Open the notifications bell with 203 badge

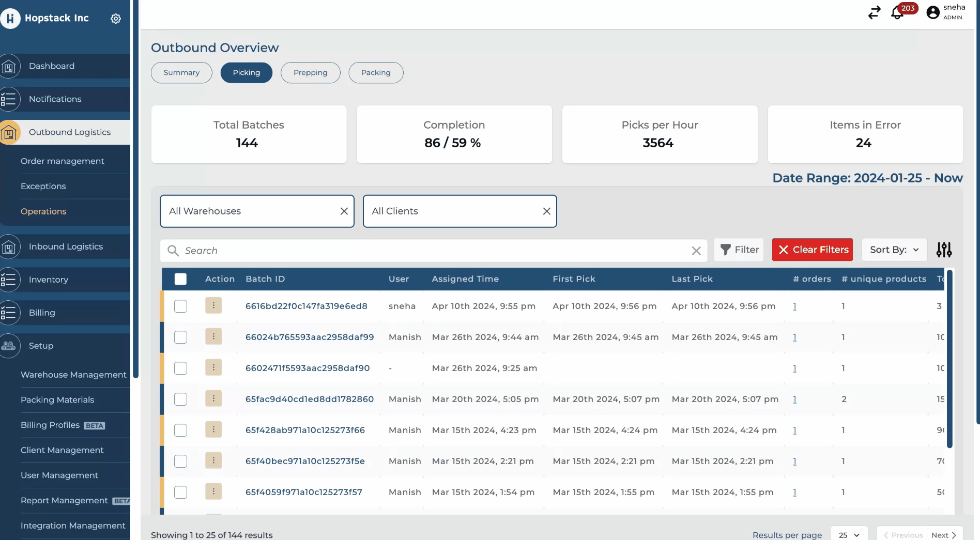[897, 12]
